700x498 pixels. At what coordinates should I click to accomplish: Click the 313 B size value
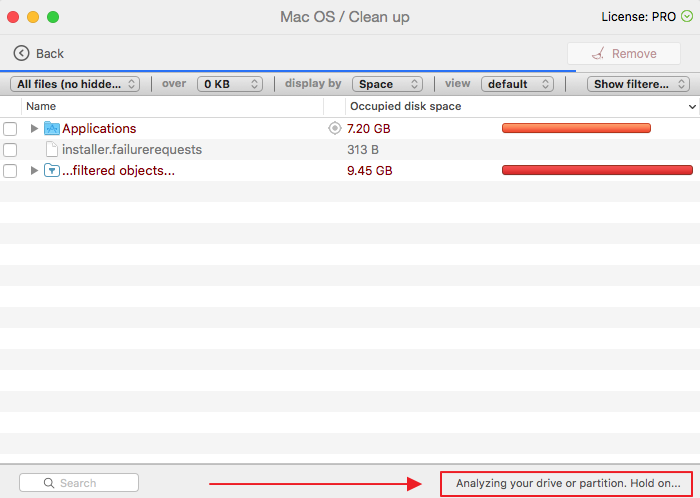click(363, 149)
